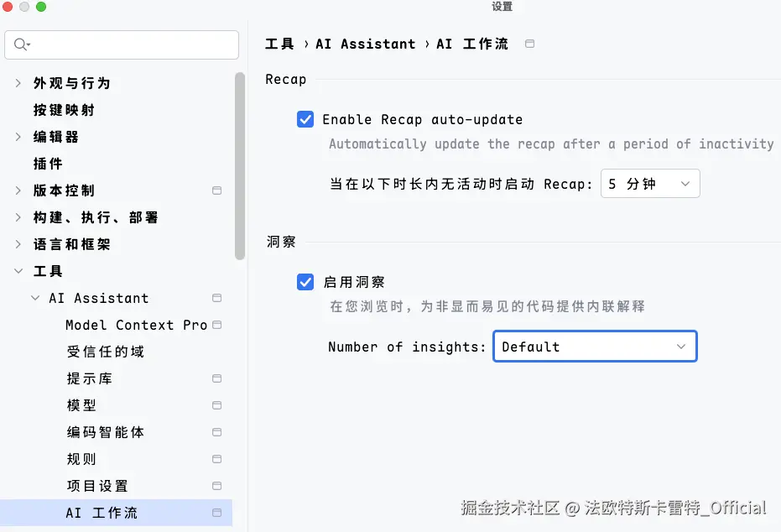
Task: Collapse the 工具 section in the sidebar
Action: tap(18, 271)
